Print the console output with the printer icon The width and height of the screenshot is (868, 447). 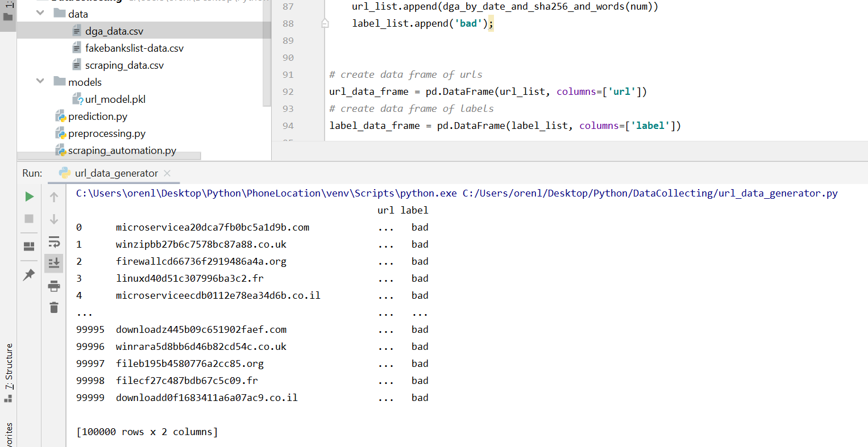coord(54,286)
